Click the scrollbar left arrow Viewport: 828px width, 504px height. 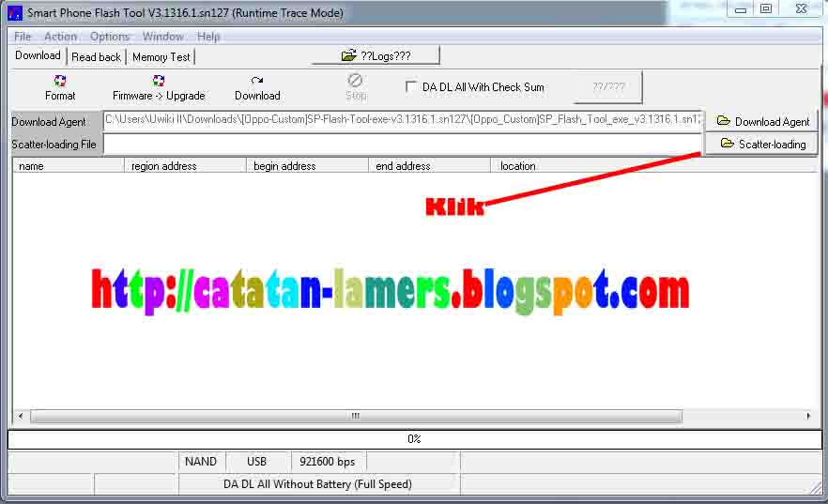[21, 416]
